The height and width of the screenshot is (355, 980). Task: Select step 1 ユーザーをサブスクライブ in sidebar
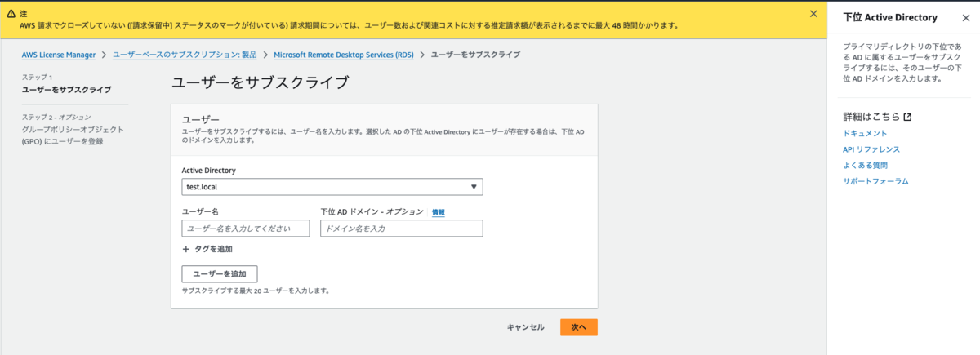pos(67,90)
